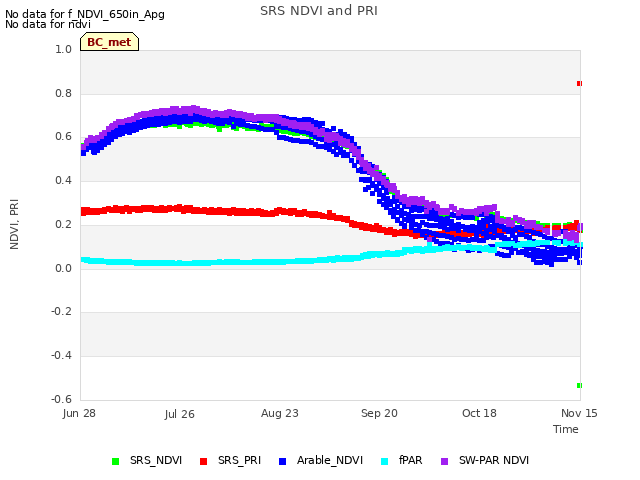The height and width of the screenshot is (480, 640).
Task: Click the red SRS_PRI legend swatch
Action: click(203, 461)
